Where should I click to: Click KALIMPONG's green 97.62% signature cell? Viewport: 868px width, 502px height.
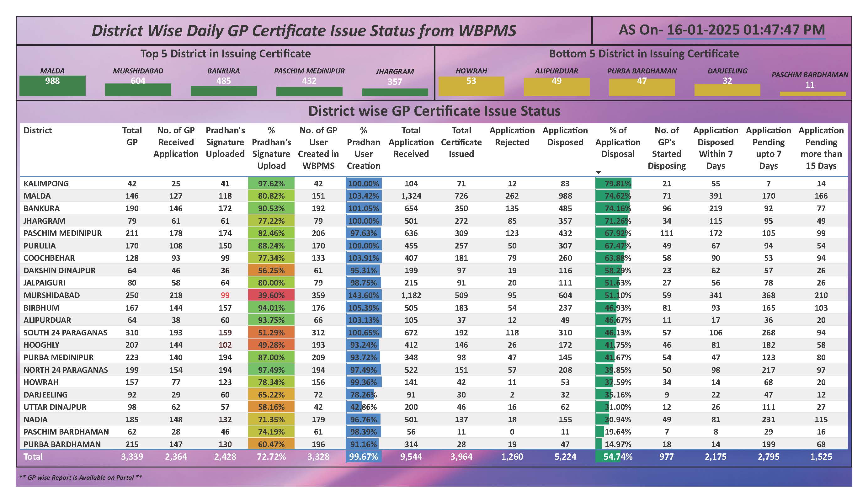point(271,183)
